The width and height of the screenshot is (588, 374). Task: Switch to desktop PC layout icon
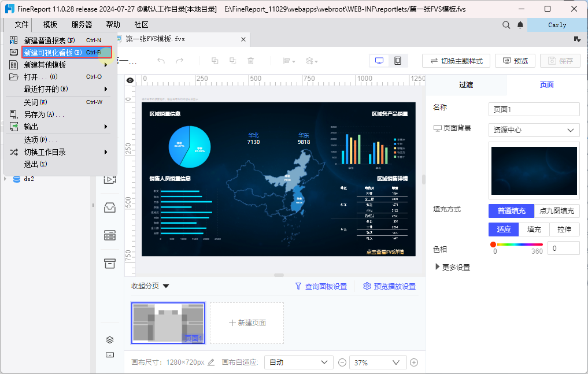tap(379, 61)
